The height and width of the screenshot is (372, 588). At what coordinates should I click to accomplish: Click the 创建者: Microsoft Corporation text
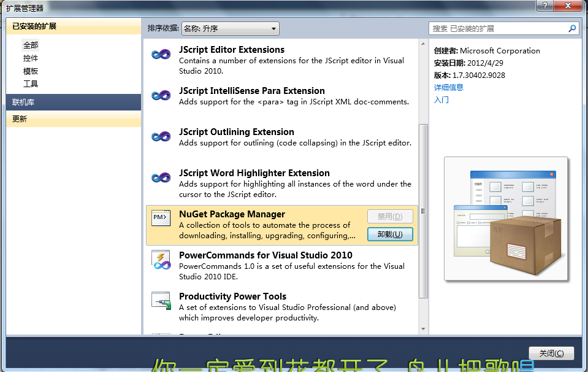[x=487, y=51]
